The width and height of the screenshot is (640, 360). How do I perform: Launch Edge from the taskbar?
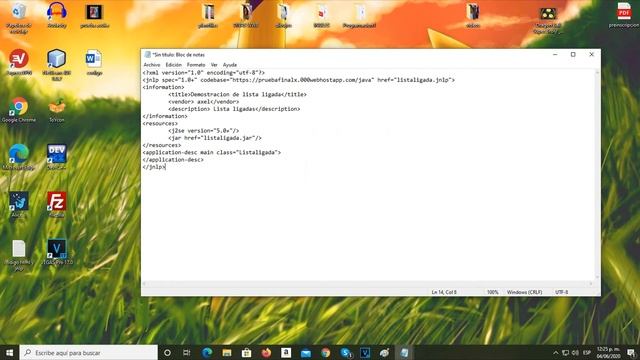(207, 353)
